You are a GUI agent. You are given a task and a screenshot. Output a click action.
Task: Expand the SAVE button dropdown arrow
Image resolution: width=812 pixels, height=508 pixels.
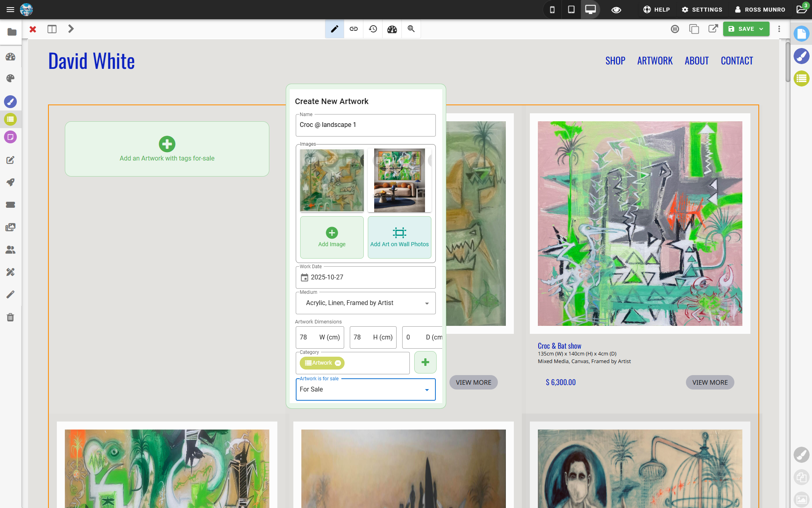click(760, 29)
